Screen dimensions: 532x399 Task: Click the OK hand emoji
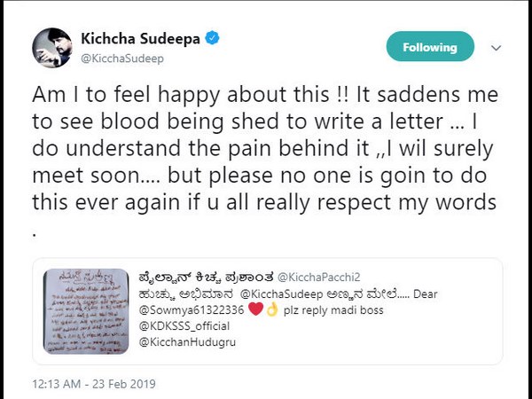[x=273, y=308]
